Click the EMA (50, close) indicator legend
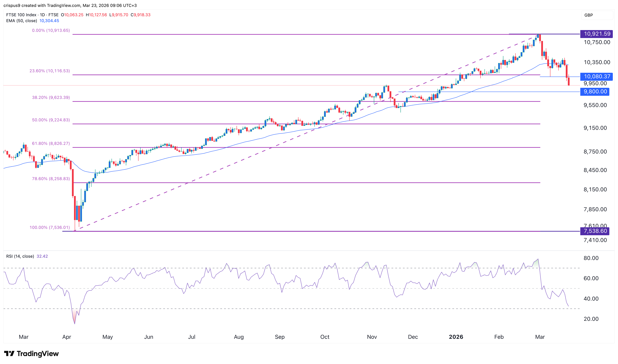This screenshot has width=618, height=364. pyautogui.click(x=22, y=21)
